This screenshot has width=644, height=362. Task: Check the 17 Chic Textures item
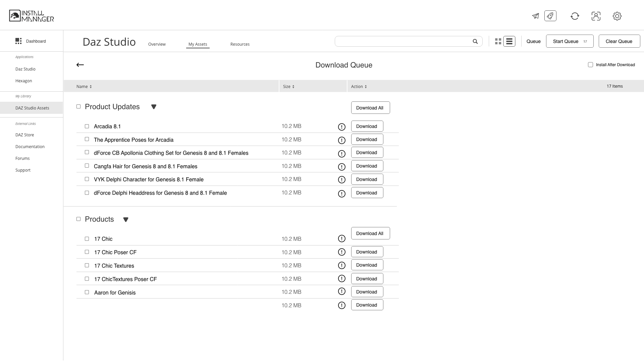[87, 265]
